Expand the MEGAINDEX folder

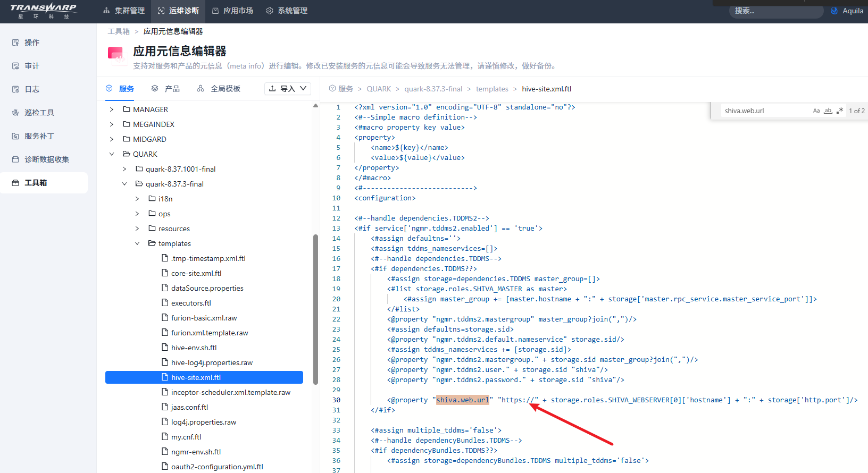click(x=112, y=124)
